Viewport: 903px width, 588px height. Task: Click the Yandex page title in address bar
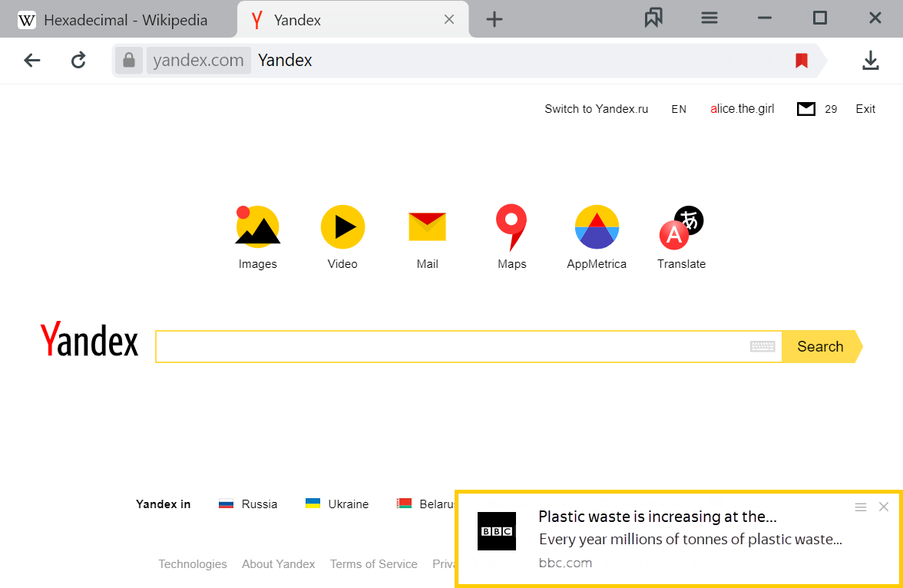(284, 60)
